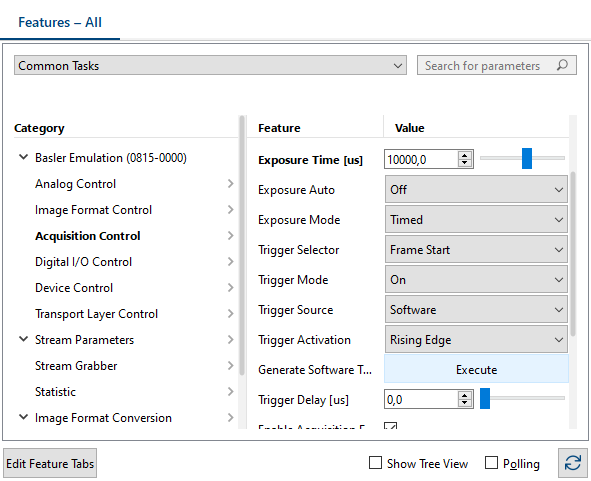Viewport: 591px width, 481px height.
Task: Open Analog Control via its arrow icon
Action: coord(231,184)
